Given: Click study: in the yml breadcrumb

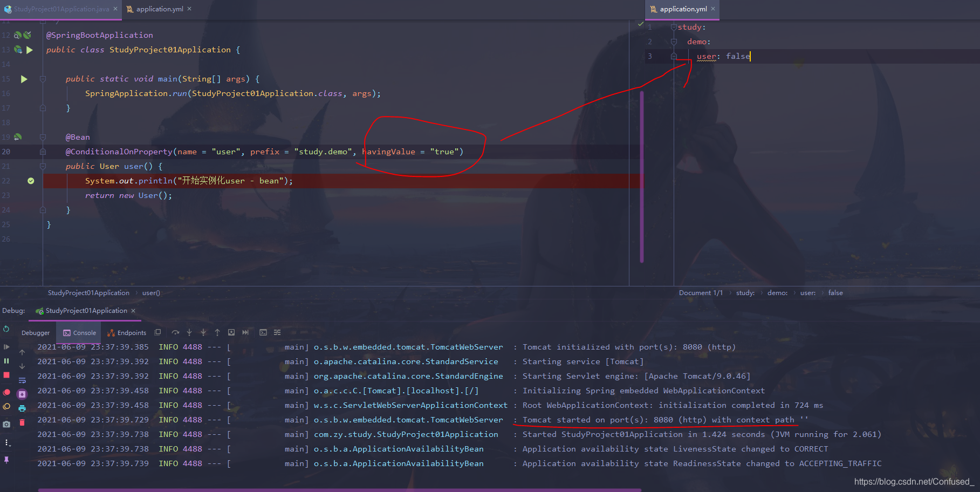Looking at the screenshot, I should coord(745,293).
